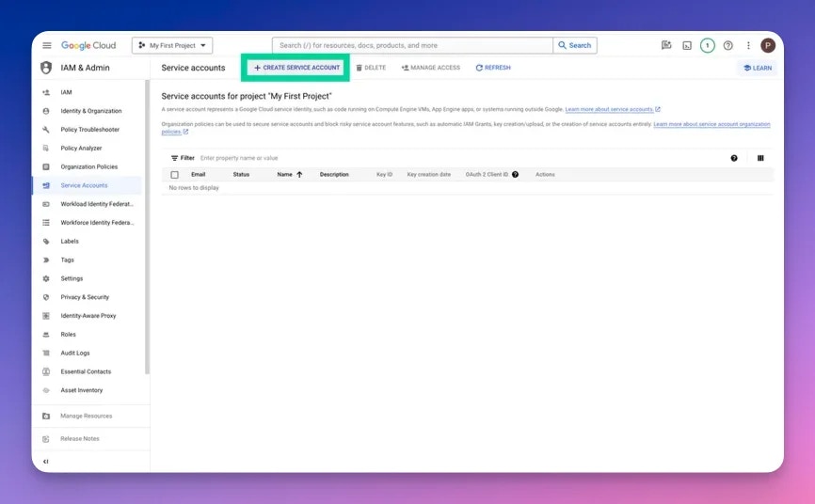Click the Privacy & Security icon
815x504 pixels.
pos(46,297)
